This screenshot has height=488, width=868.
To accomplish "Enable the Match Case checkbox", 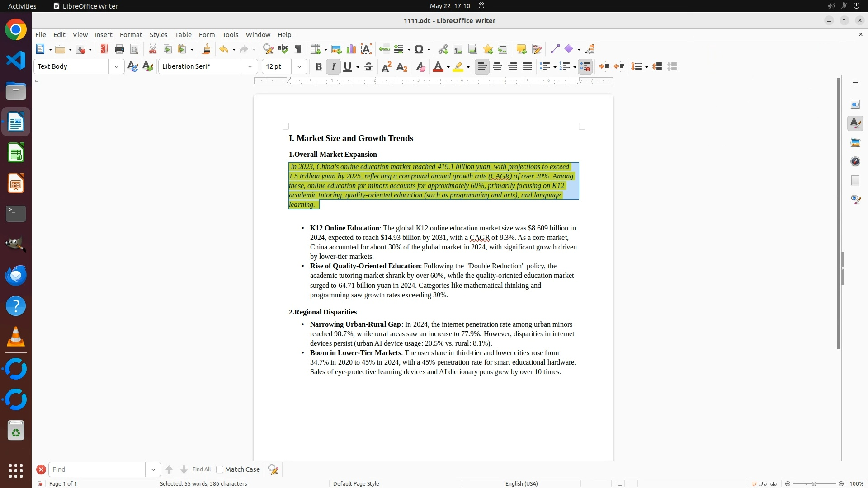I will (220, 469).
